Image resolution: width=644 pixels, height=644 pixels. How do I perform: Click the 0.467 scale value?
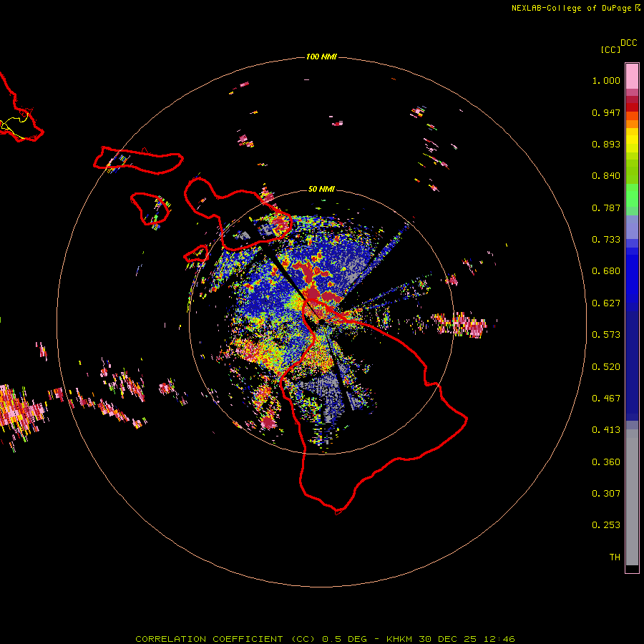606,399
